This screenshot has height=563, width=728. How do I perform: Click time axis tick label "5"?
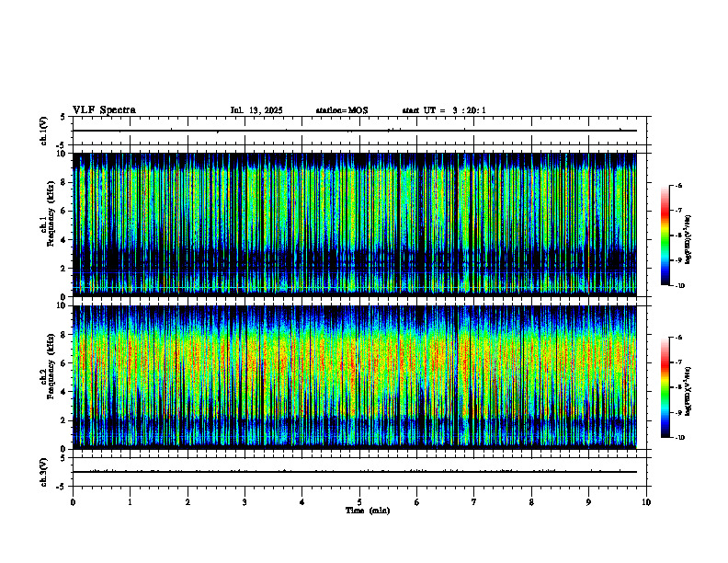tap(359, 502)
